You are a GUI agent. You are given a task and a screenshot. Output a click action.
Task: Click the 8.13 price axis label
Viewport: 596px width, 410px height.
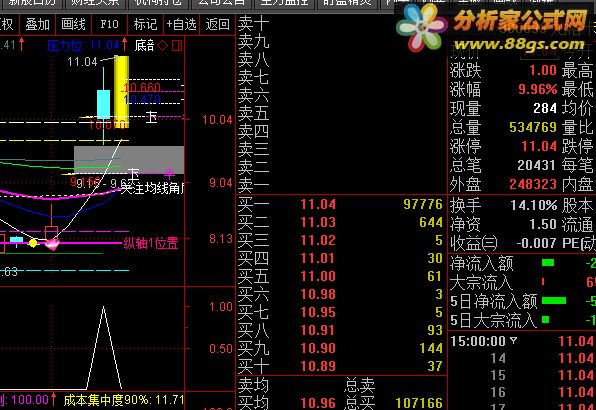[x=221, y=239]
